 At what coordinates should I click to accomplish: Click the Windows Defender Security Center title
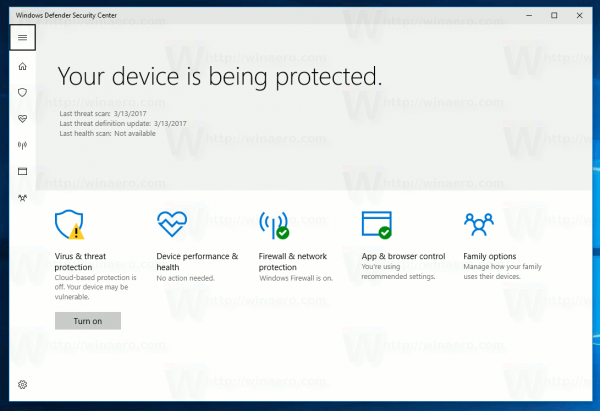click(66, 16)
